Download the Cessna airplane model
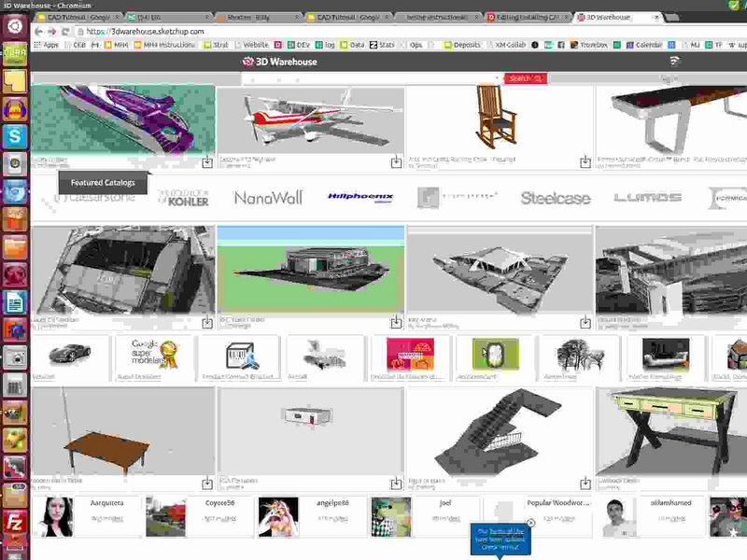The height and width of the screenshot is (560, 747). pos(396,161)
